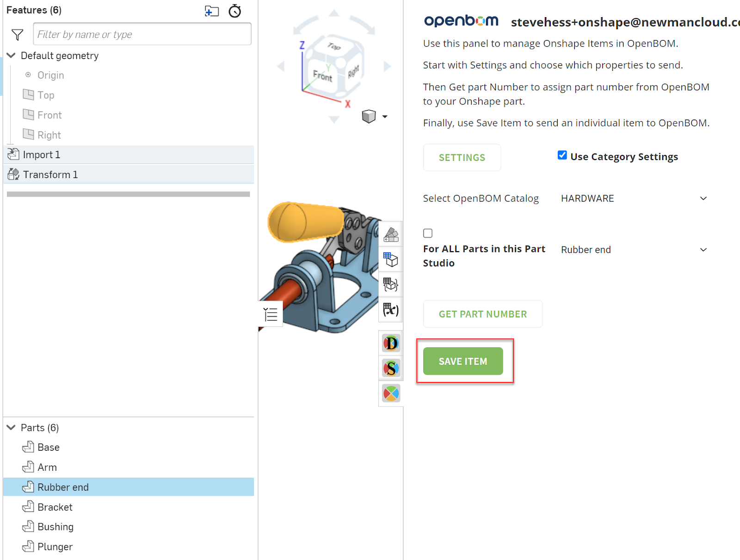Screen dimensions: 740x560
Task: Click the appearance panel icon in right toolbar
Action: 391,234
